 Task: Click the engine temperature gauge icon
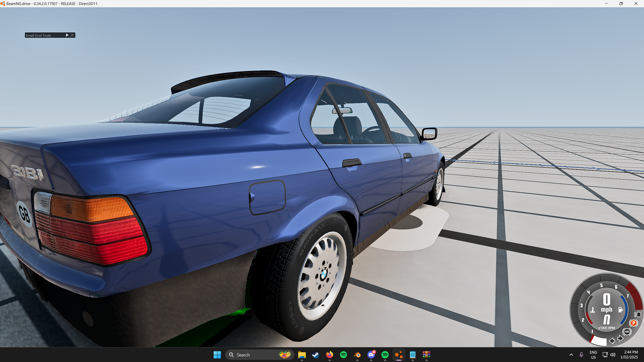593,310
